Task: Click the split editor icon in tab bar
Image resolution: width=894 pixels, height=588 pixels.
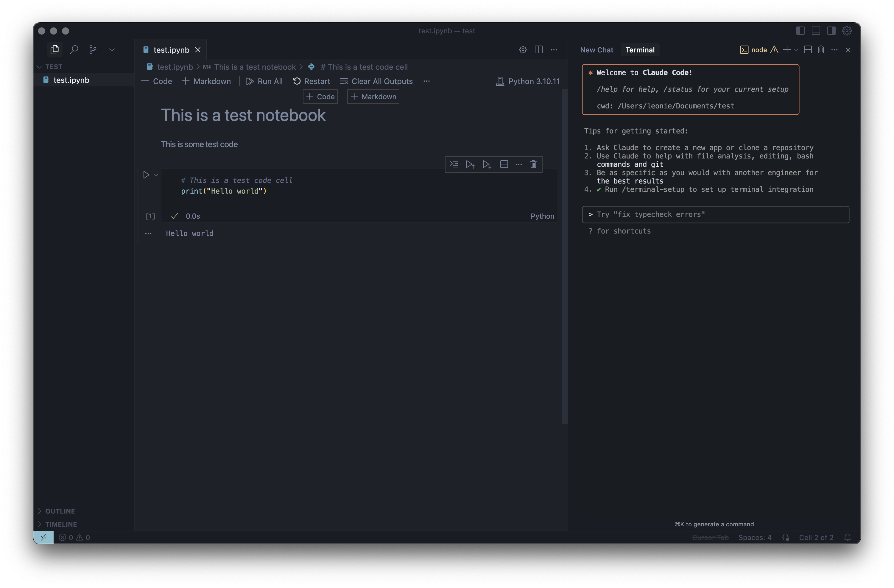Action: pyautogui.click(x=538, y=49)
